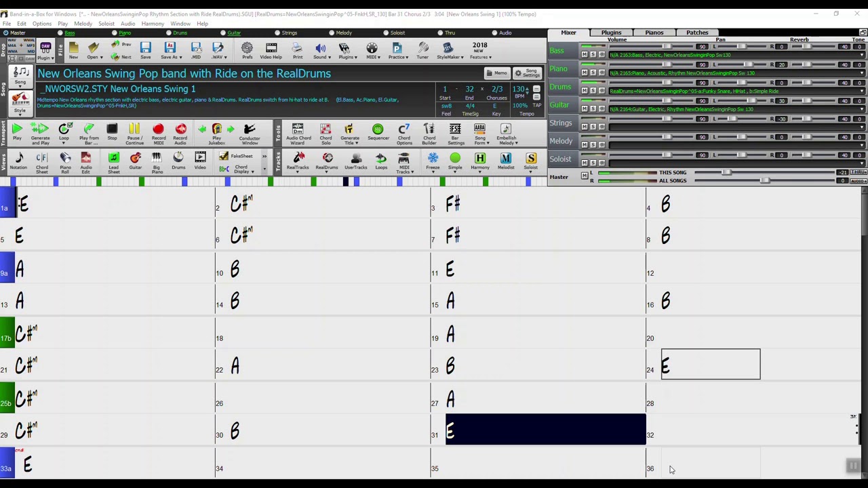Open the Tuner

422,49
